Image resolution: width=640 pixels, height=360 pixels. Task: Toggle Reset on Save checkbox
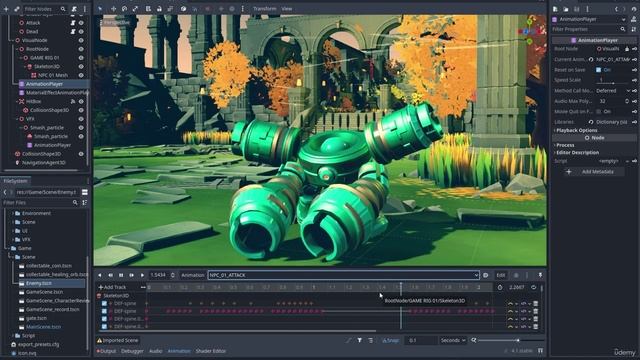coord(598,70)
